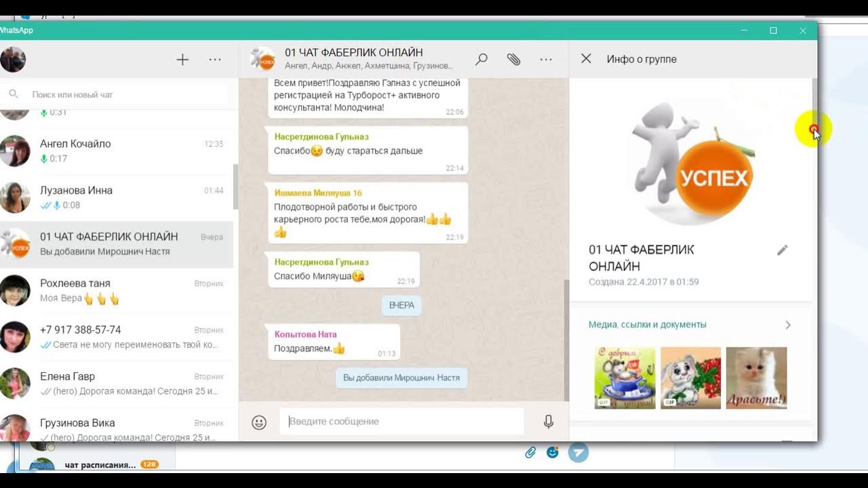The image size is (868, 488).
Task: Maximize the WhatsApp window
Action: click(774, 30)
